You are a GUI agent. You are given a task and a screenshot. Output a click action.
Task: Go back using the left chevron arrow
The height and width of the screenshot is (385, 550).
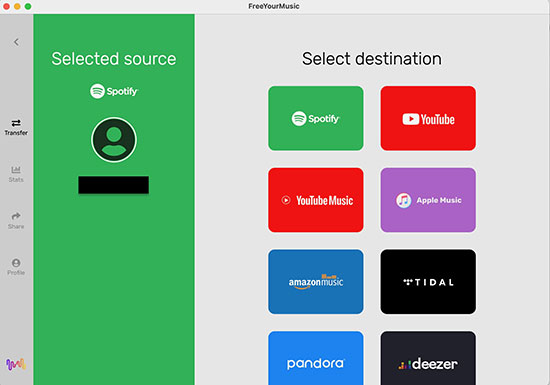coord(16,42)
